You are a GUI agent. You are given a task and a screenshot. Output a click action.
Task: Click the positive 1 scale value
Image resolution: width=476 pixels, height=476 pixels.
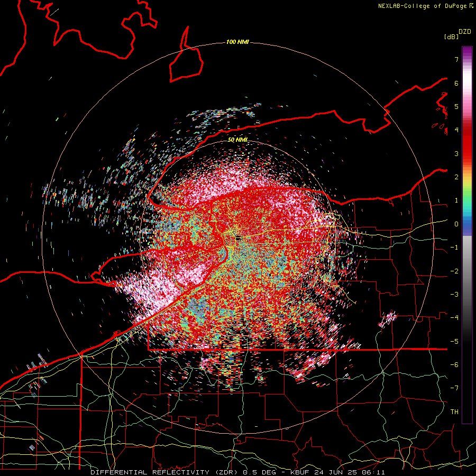coord(456,200)
